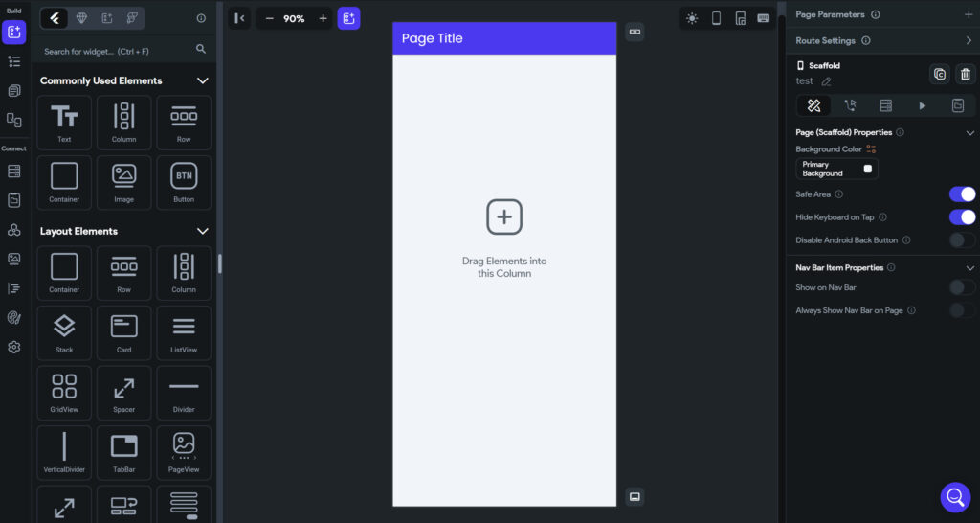Screen dimensions: 980x523
Task: Delete Scaffold with trash button
Action: click(x=966, y=74)
